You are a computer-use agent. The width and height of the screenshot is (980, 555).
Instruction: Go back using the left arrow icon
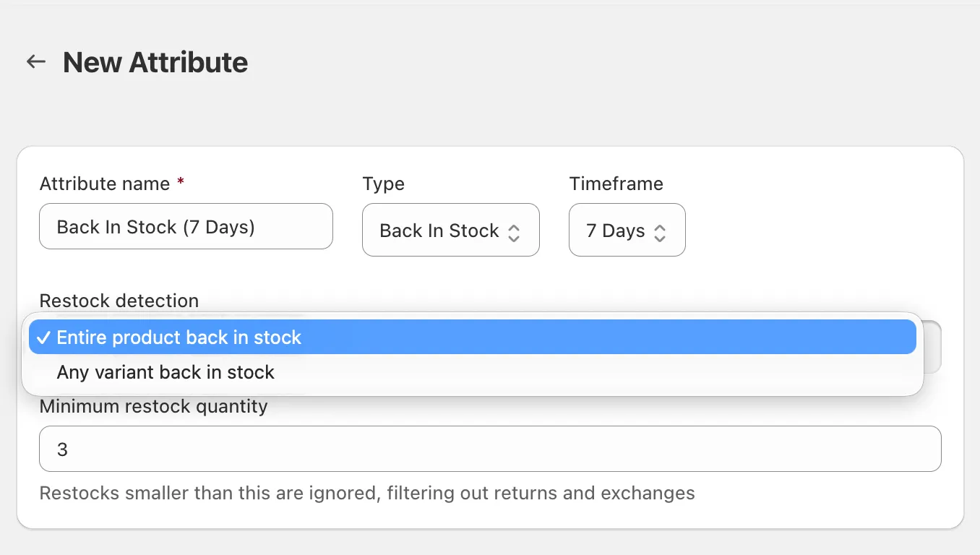pyautogui.click(x=36, y=62)
